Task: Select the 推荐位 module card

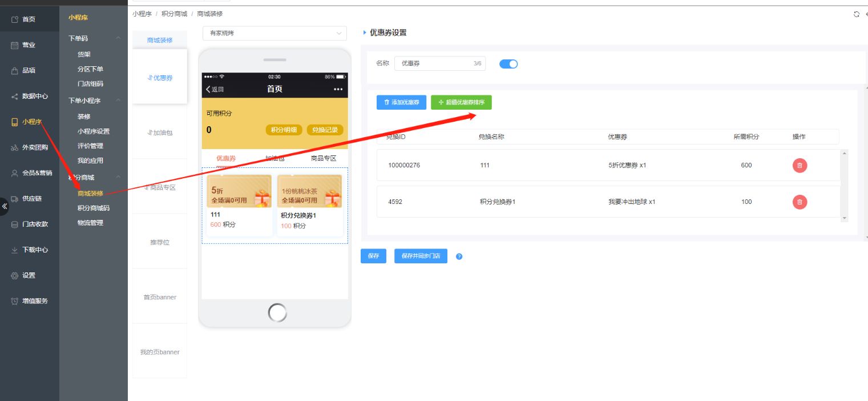Action: click(160, 242)
